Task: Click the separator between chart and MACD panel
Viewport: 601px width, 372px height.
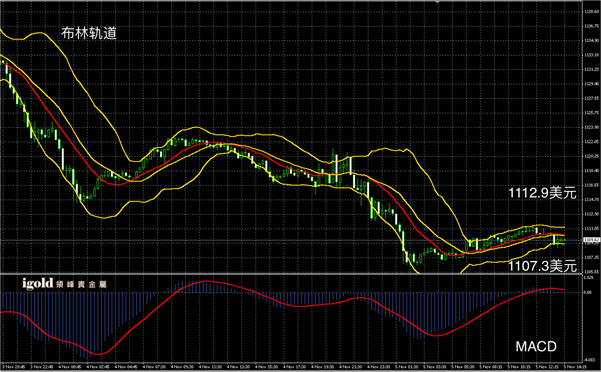Action: [291, 274]
